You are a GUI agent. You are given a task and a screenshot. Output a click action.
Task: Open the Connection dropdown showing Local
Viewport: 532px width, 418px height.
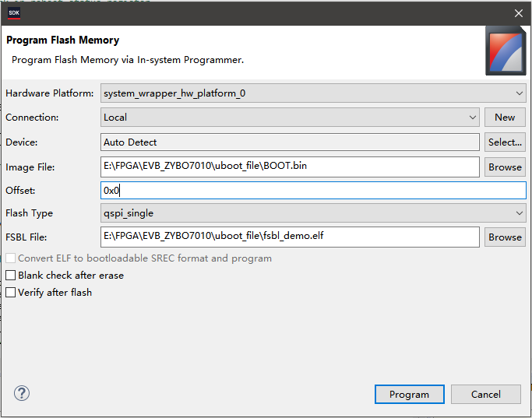click(473, 118)
